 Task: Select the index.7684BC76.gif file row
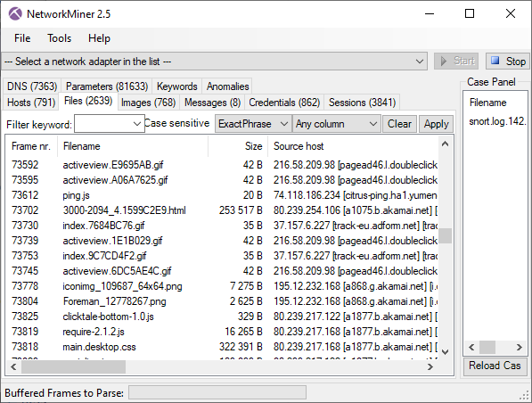(x=222, y=226)
